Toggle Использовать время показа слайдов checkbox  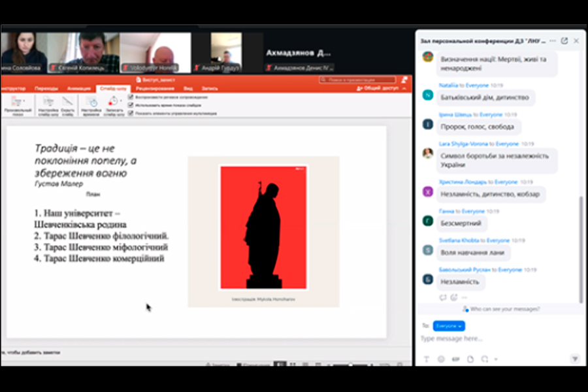(131, 105)
